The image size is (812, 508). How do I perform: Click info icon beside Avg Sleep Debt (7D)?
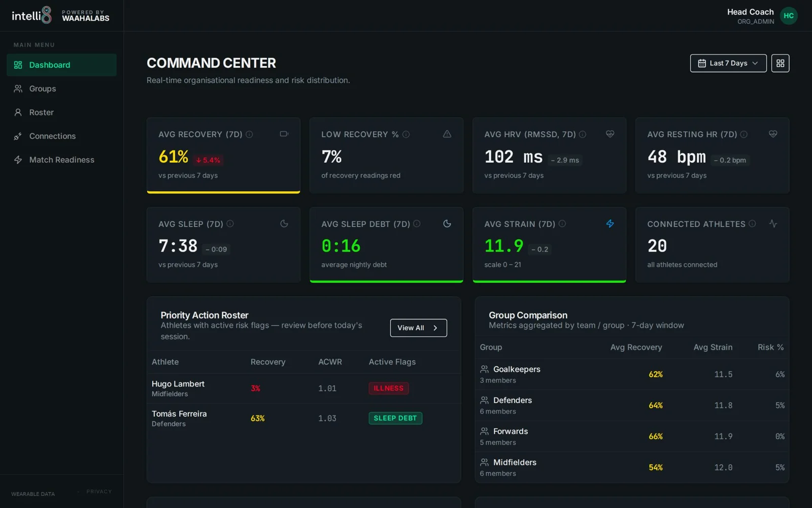click(417, 224)
